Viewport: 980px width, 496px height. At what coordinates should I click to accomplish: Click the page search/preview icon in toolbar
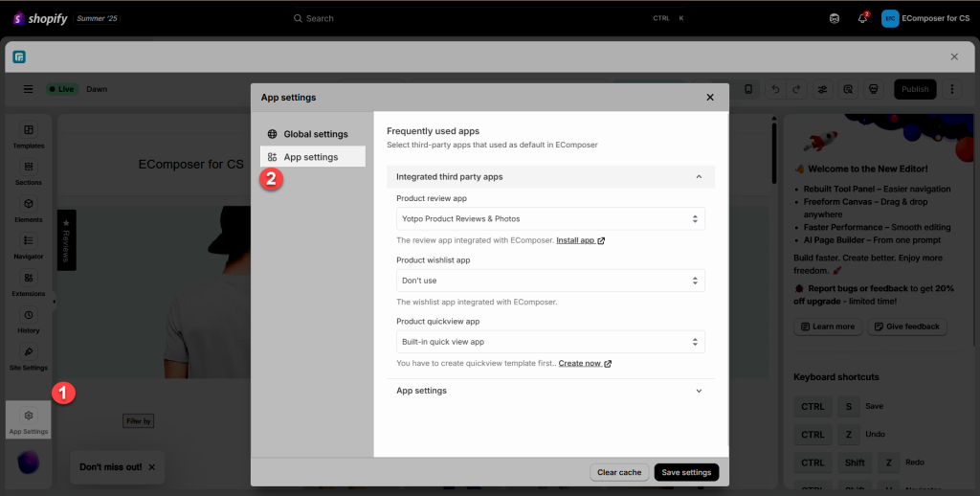pyautogui.click(x=848, y=89)
